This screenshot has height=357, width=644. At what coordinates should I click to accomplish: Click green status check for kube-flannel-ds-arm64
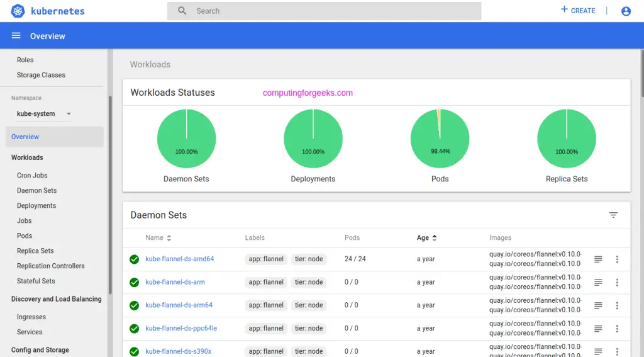coord(135,305)
